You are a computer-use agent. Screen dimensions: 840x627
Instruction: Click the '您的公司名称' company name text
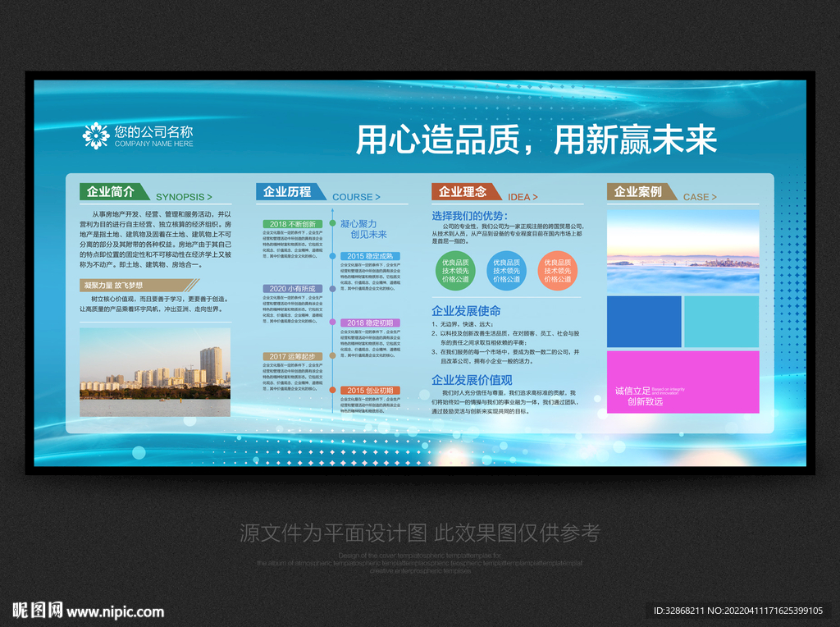153,131
